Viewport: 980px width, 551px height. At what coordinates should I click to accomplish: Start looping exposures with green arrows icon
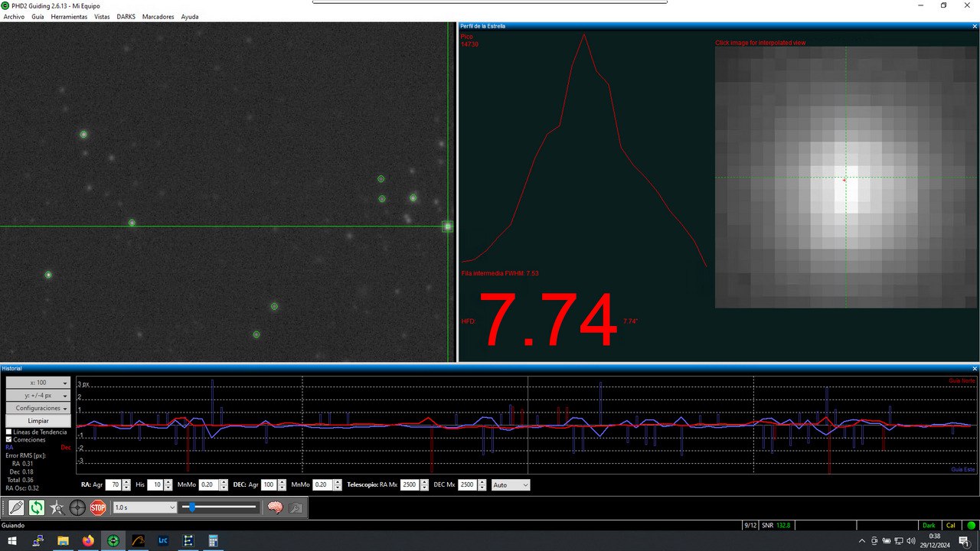(37, 507)
